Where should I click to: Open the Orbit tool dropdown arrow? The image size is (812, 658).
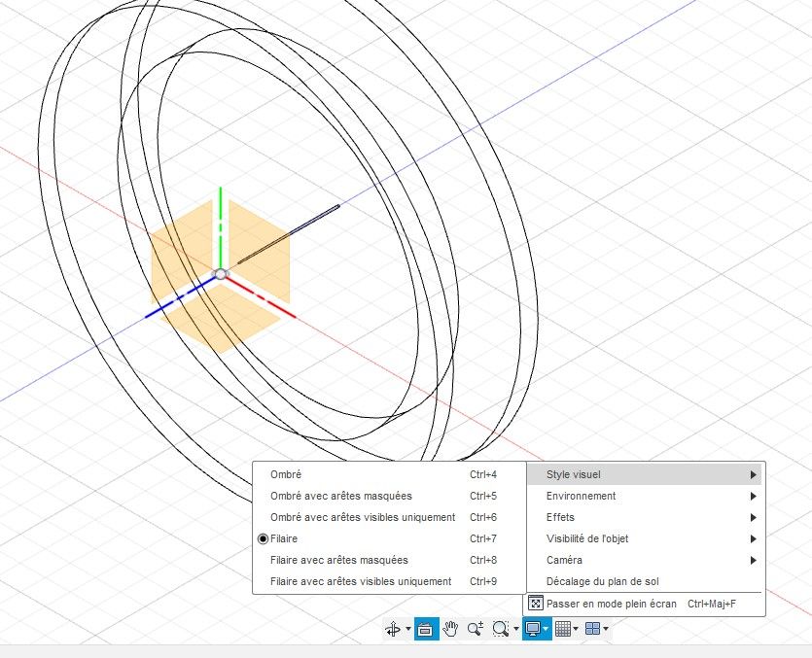(x=408, y=629)
